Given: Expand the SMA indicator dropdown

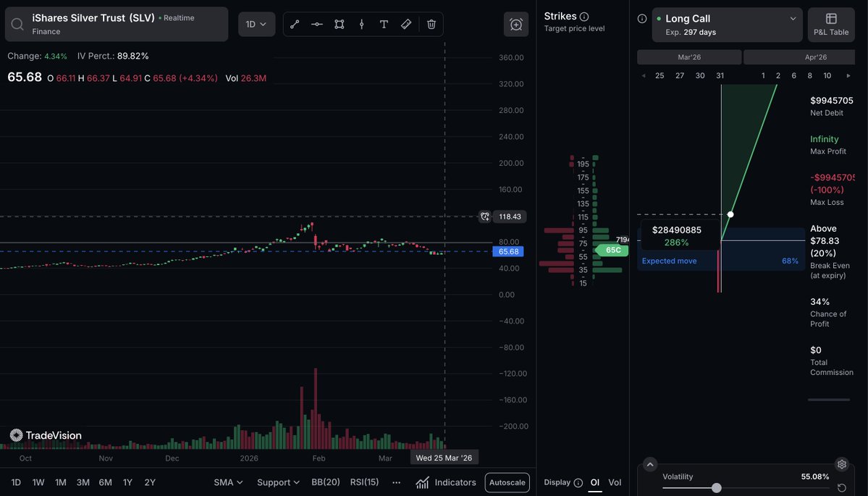Looking at the screenshot, I should click(228, 483).
